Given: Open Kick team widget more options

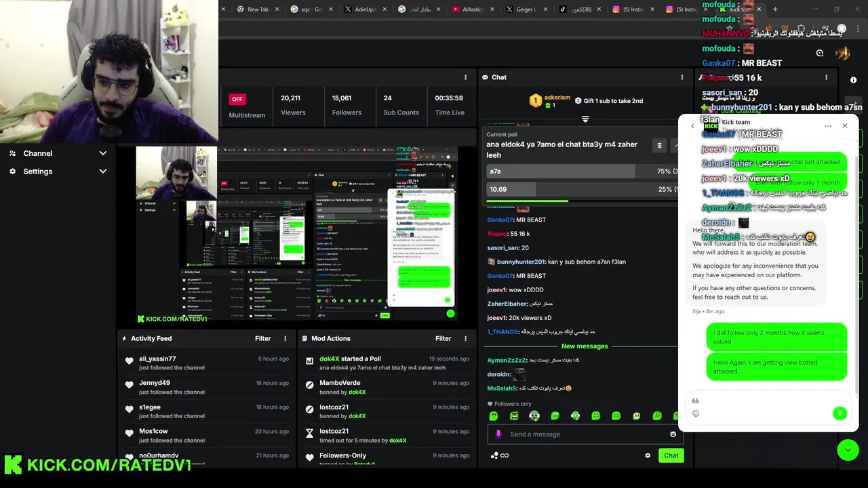Looking at the screenshot, I should (x=828, y=125).
